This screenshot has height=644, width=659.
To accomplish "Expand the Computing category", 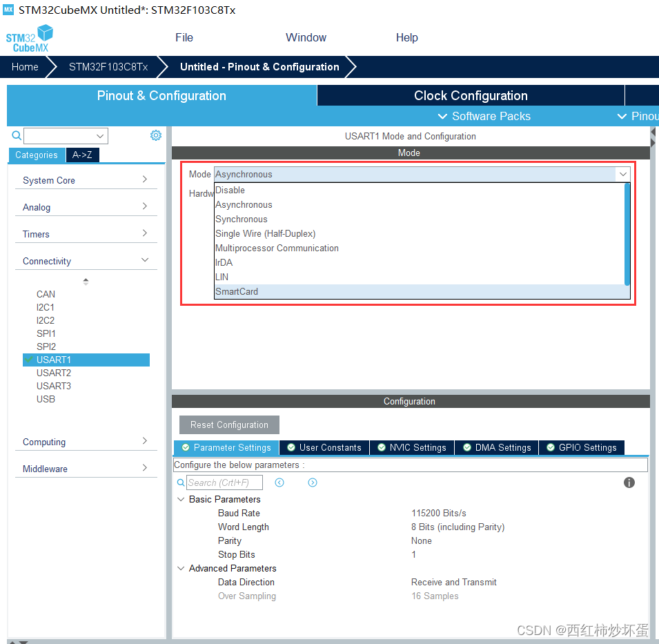I will coord(86,442).
